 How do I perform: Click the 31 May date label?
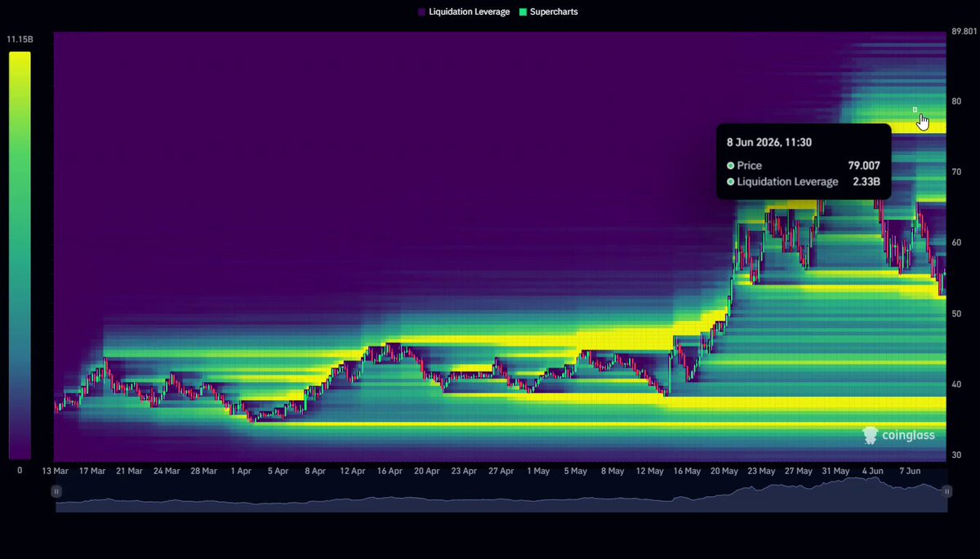click(835, 471)
